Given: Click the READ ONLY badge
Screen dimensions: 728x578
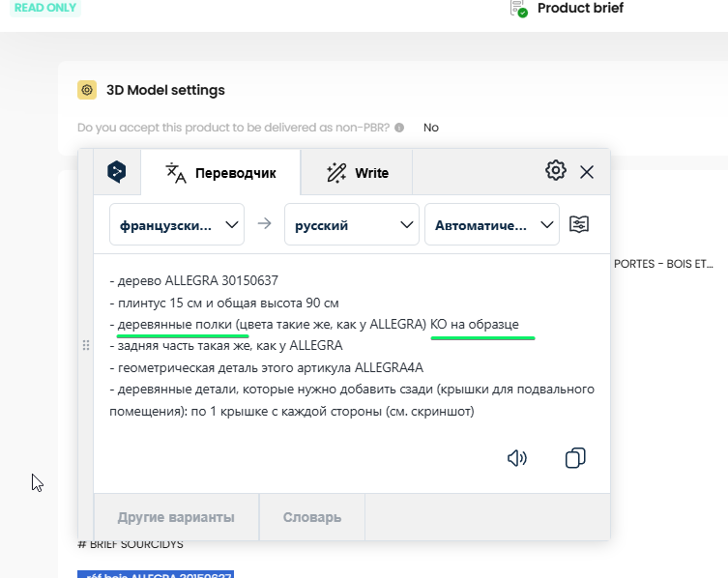Looking at the screenshot, I should [45, 8].
